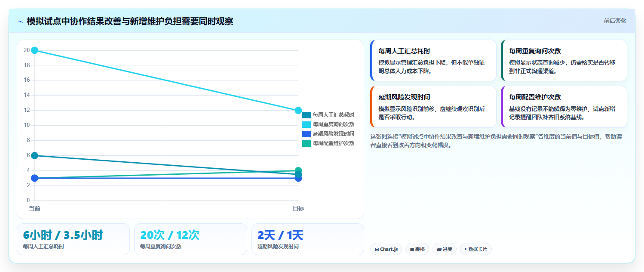Open the 每周人工汇总耗时 description card
644x272 pixels.
point(433,61)
